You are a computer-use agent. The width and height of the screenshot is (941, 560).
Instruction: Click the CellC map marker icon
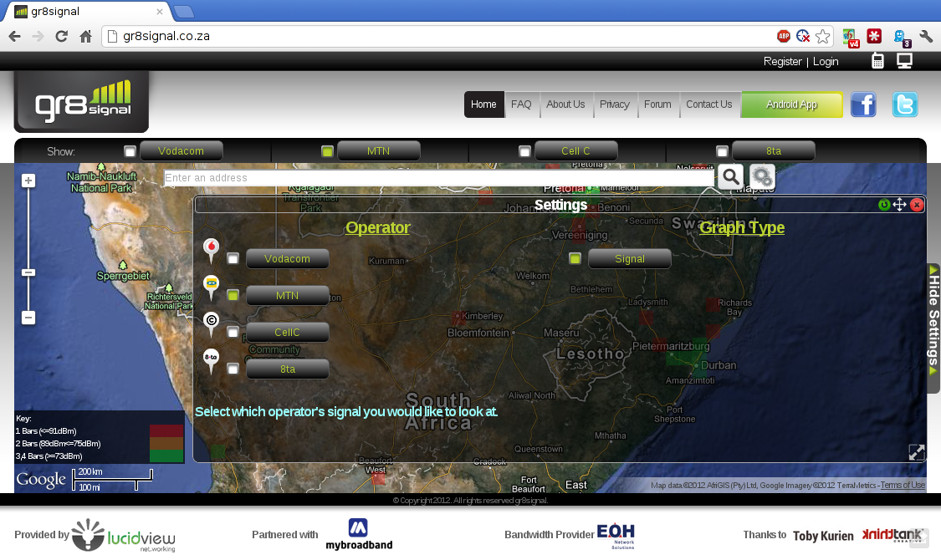pos(212,324)
